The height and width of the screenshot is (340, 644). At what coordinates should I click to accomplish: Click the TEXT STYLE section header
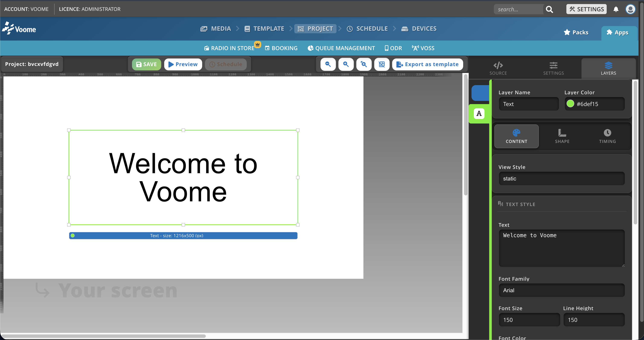[x=516, y=204]
